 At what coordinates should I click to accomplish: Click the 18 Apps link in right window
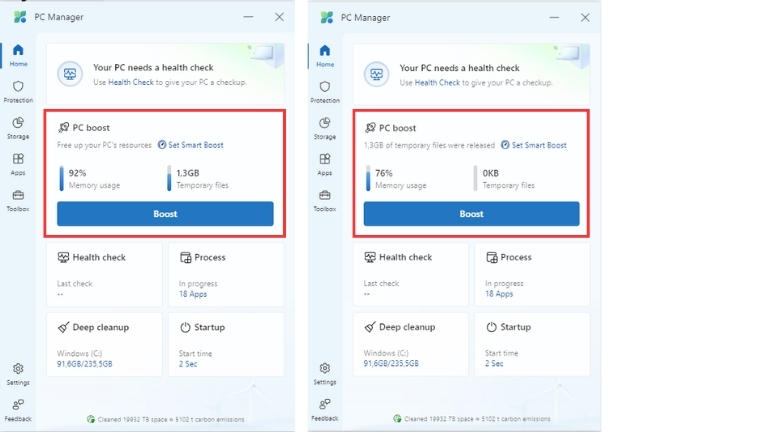pos(499,294)
